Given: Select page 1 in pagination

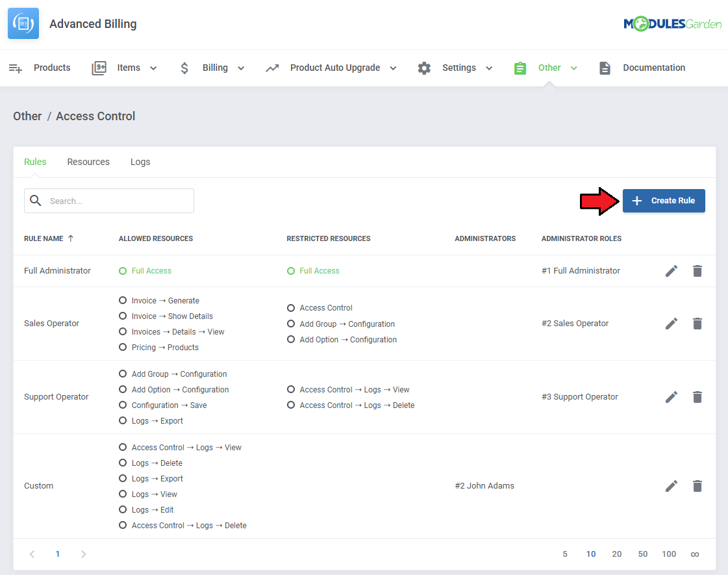Looking at the screenshot, I should (58, 554).
